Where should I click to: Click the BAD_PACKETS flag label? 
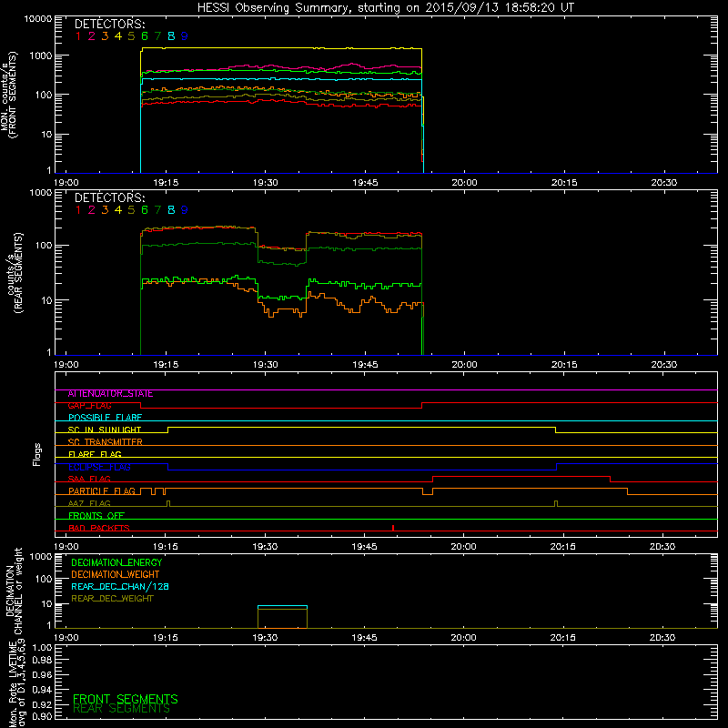pyautogui.click(x=99, y=528)
